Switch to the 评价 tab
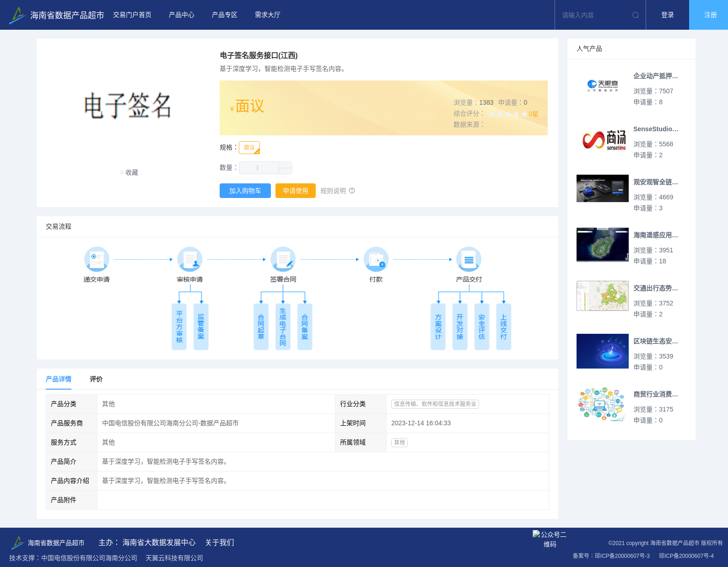Image resolution: width=728 pixels, height=567 pixels. click(96, 379)
